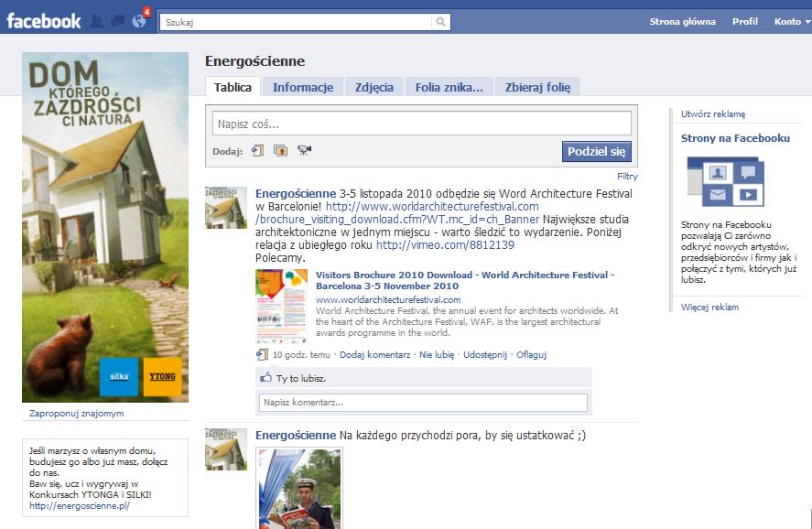Screen dimensions: 812x529
Task: Click the search magnifier icon
Action: (440, 22)
